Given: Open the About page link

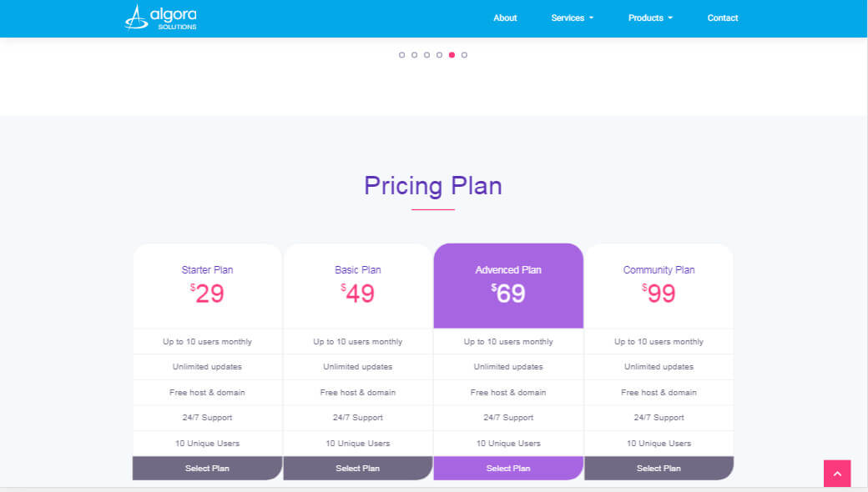Looking at the screenshot, I should pyautogui.click(x=505, y=18).
